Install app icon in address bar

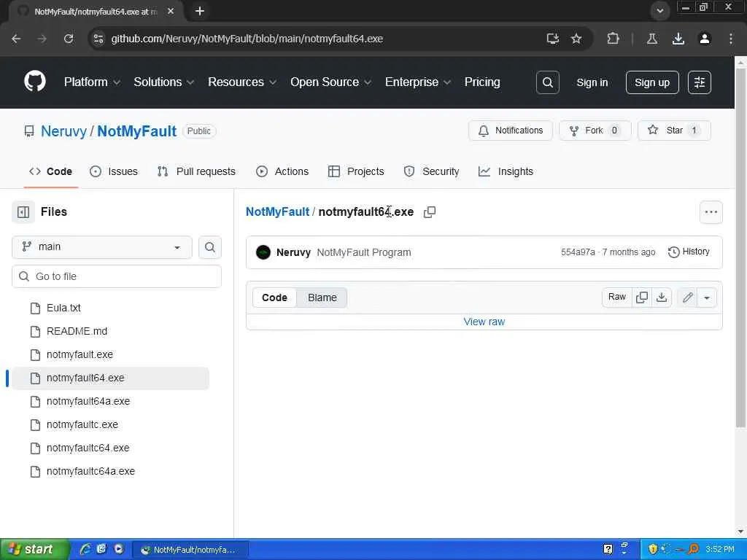tap(553, 39)
